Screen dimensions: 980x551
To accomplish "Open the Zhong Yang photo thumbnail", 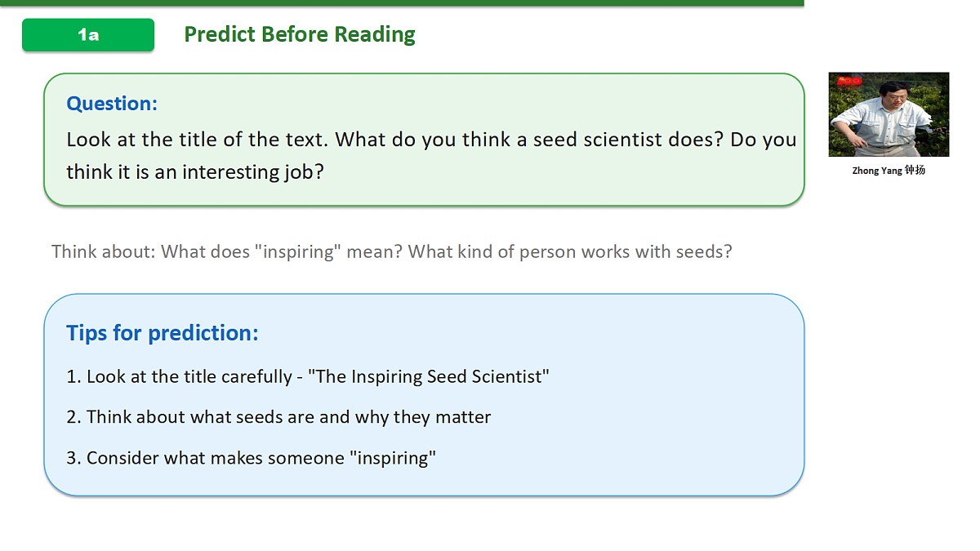I will tap(889, 114).
